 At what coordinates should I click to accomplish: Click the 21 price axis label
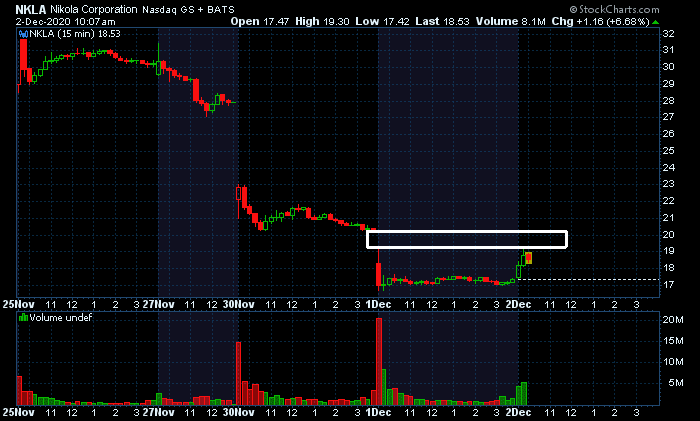click(x=668, y=218)
